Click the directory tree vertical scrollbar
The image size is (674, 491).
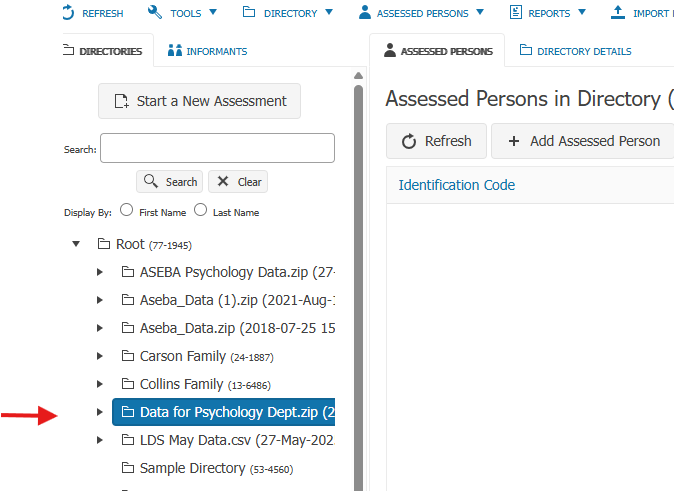pyautogui.click(x=358, y=279)
